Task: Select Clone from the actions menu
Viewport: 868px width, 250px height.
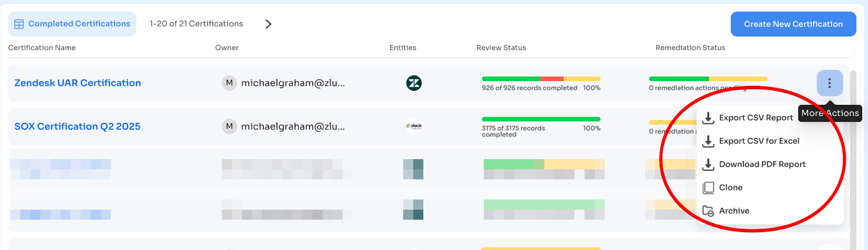Action: [723, 188]
